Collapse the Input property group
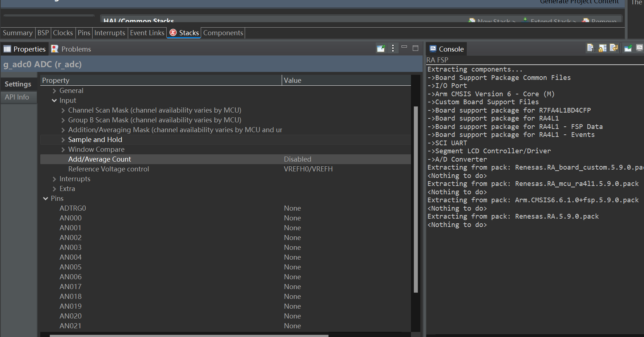 pyautogui.click(x=54, y=101)
